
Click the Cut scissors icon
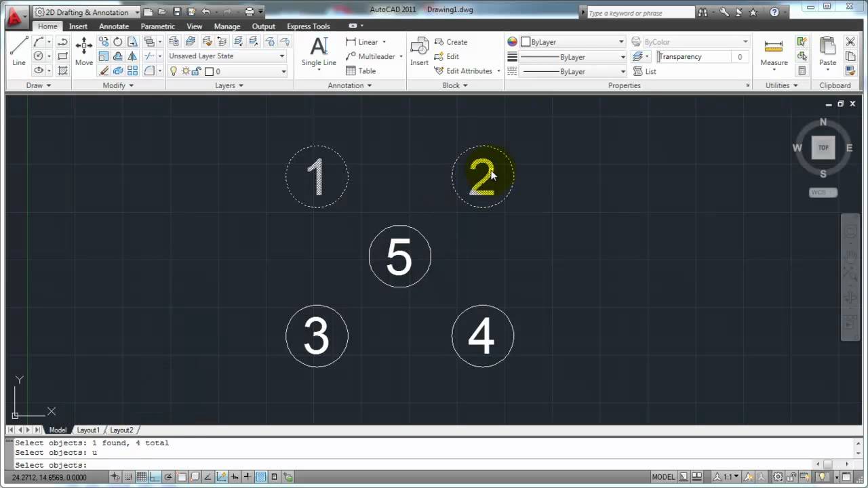[850, 42]
